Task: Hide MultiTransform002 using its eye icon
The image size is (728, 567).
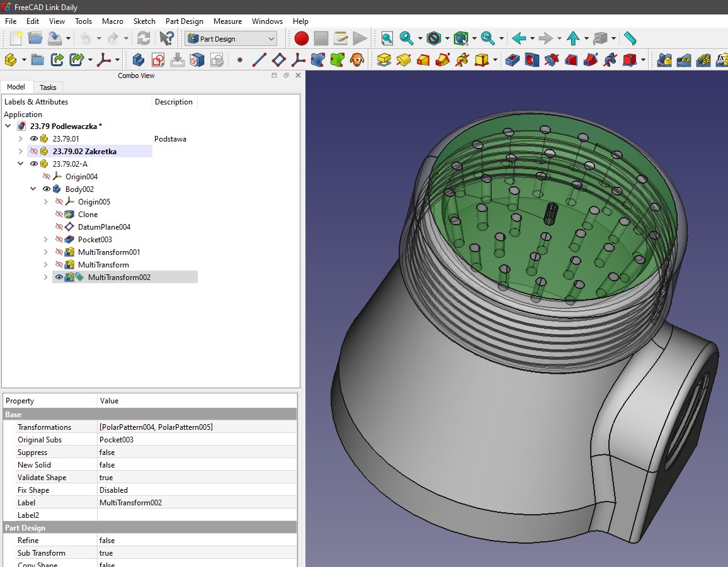Action: coord(59,277)
